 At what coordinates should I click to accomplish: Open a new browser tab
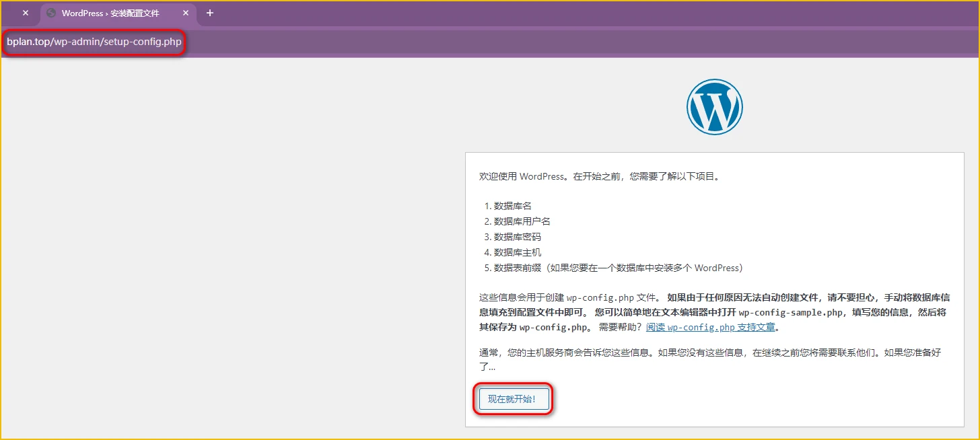(210, 13)
